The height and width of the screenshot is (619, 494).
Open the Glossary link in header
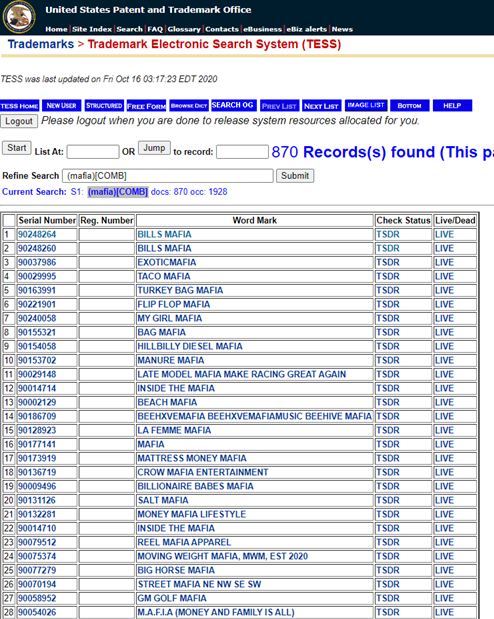coord(184,29)
